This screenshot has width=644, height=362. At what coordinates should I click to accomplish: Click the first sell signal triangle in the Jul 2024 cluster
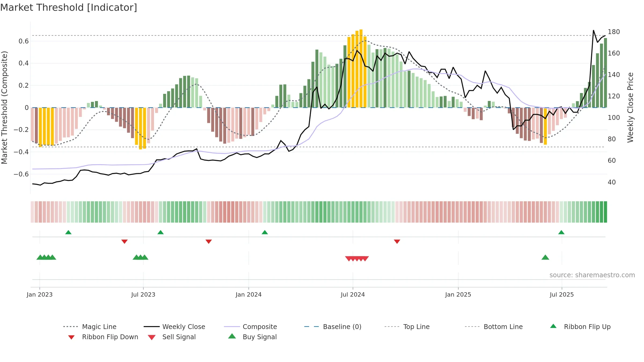tap(349, 259)
